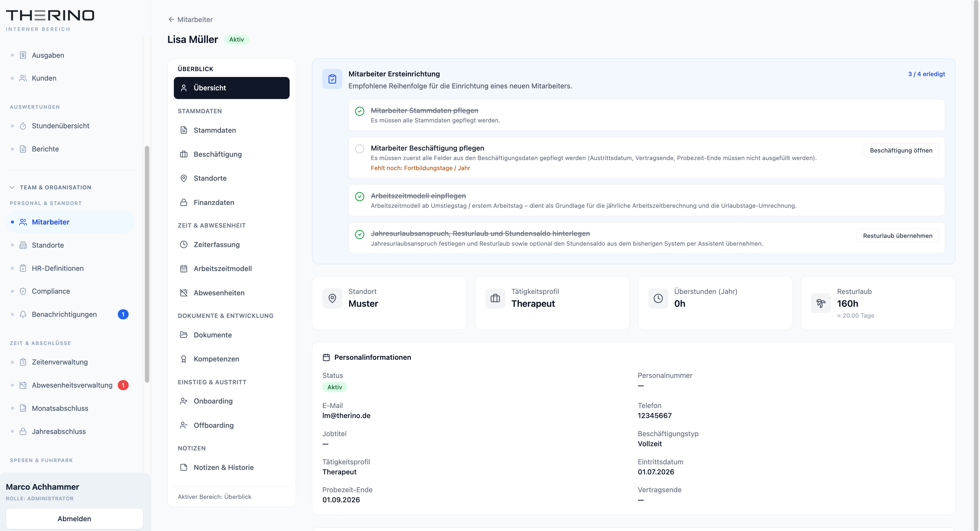980x531 pixels.
Task: Click the calendar icon beside Personalinformationen
Action: click(326, 357)
